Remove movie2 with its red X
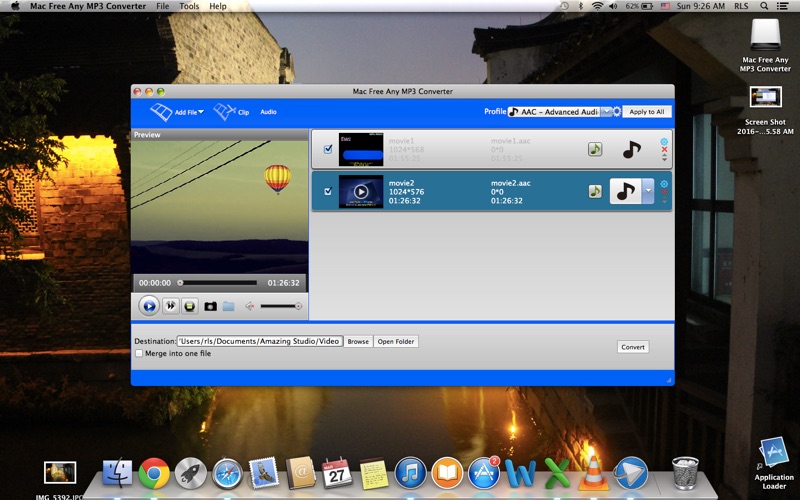This screenshot has height=500, width=800. tap(664, 192)
